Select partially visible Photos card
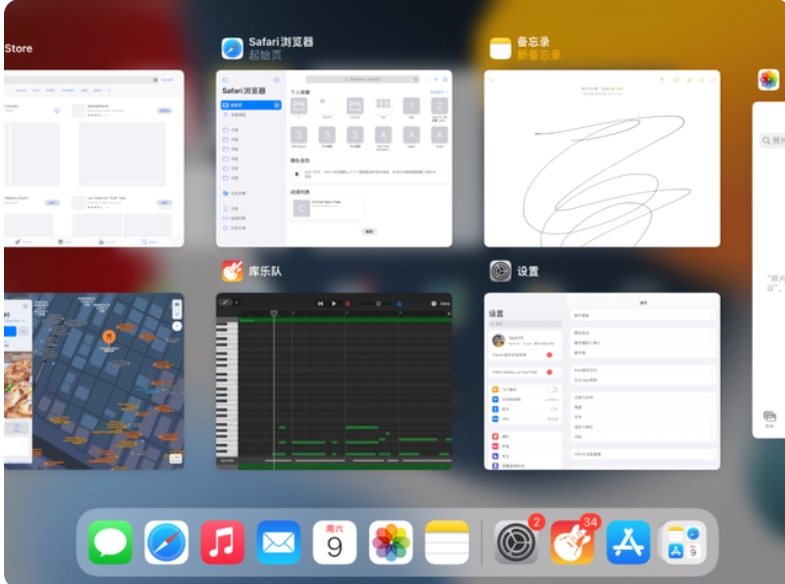785x584 pixels. pos(769,270)
